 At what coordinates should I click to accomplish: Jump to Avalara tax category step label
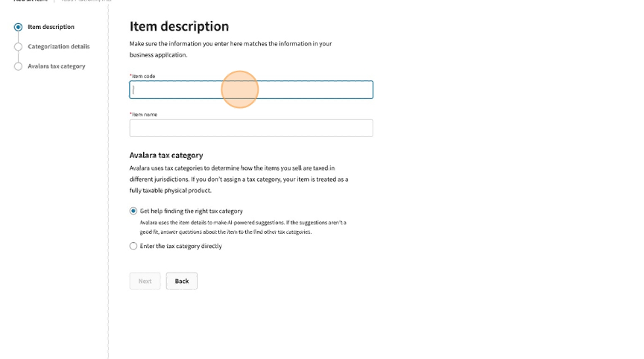[56, 66]
